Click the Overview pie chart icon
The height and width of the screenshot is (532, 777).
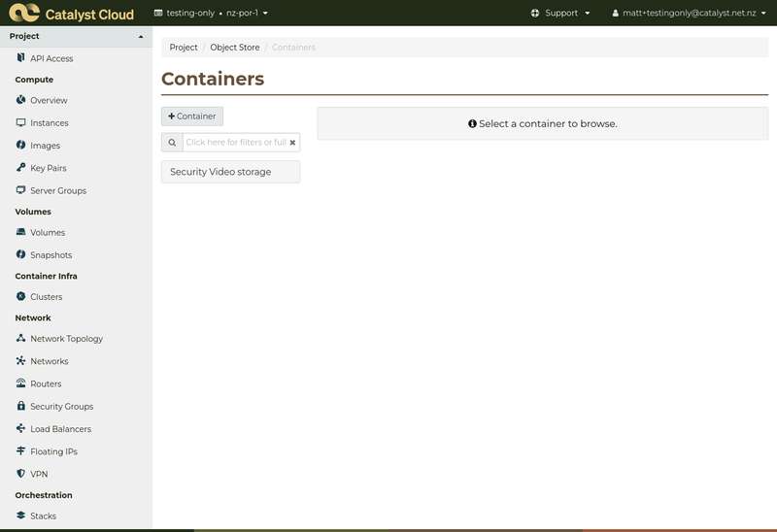[20, 100]
